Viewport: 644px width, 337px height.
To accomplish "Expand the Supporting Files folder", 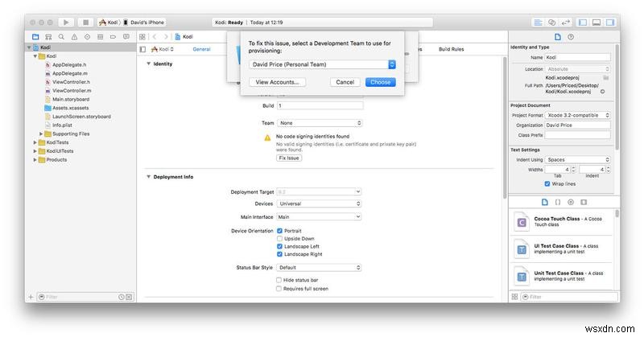I will click(41, 134).
